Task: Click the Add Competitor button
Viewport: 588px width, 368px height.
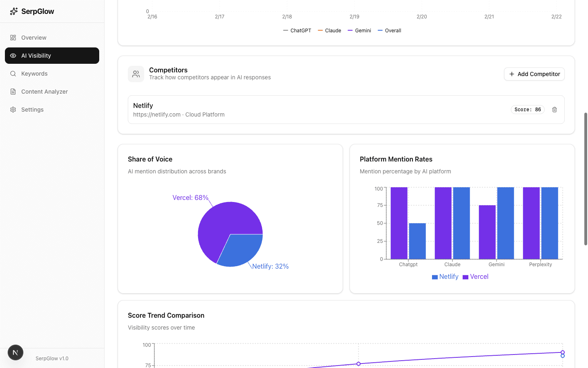Action: click(x=534, y=74)
